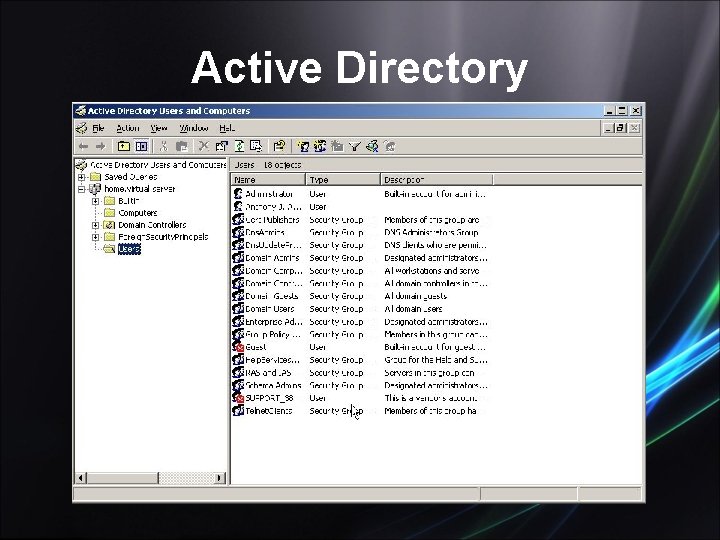Select the Group Policy Creator row

coord(360,334)
